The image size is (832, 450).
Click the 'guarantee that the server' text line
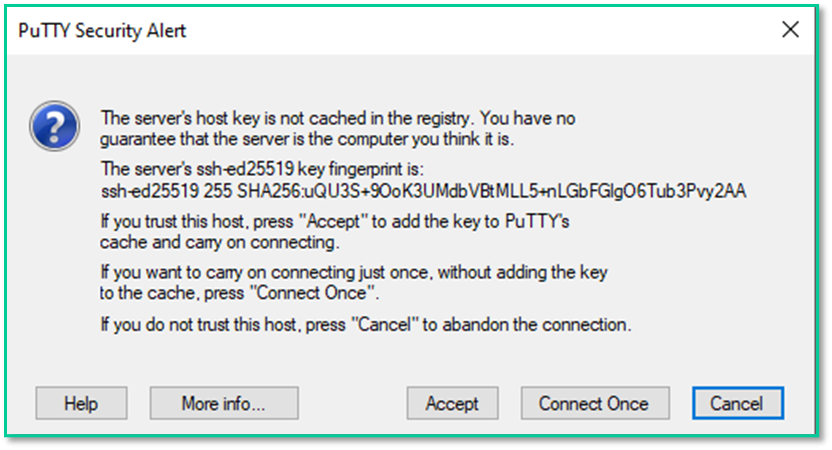pyautogui.click(x=307, y=139)
